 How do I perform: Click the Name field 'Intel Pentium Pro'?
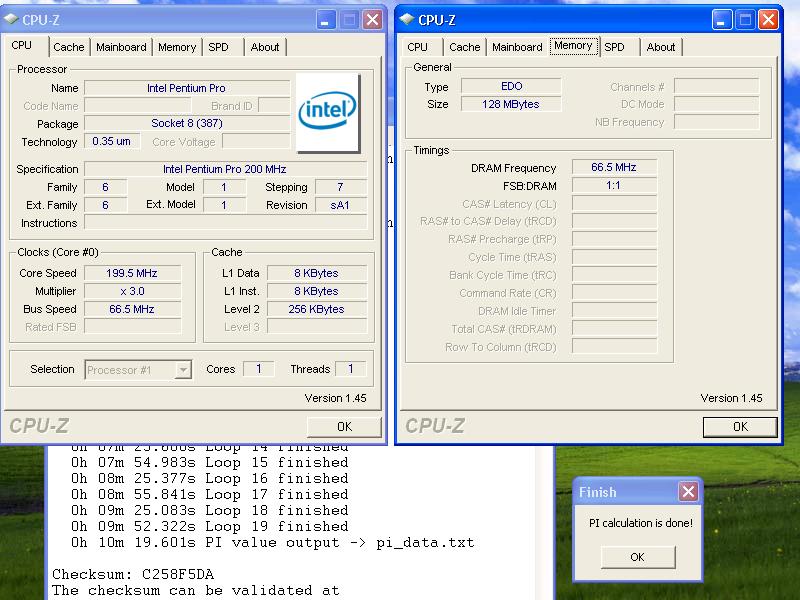[187, 88]
